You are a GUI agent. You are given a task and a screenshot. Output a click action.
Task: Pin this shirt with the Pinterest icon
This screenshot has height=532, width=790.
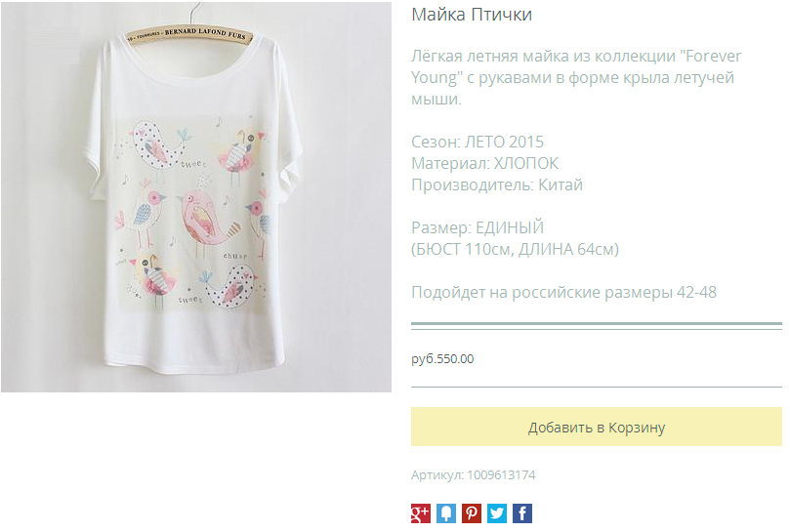tap(472, 512)
